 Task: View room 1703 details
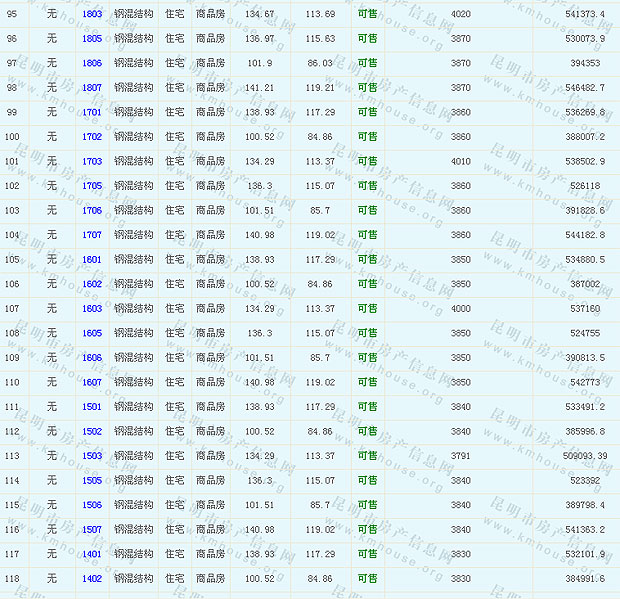click(92, 161)
